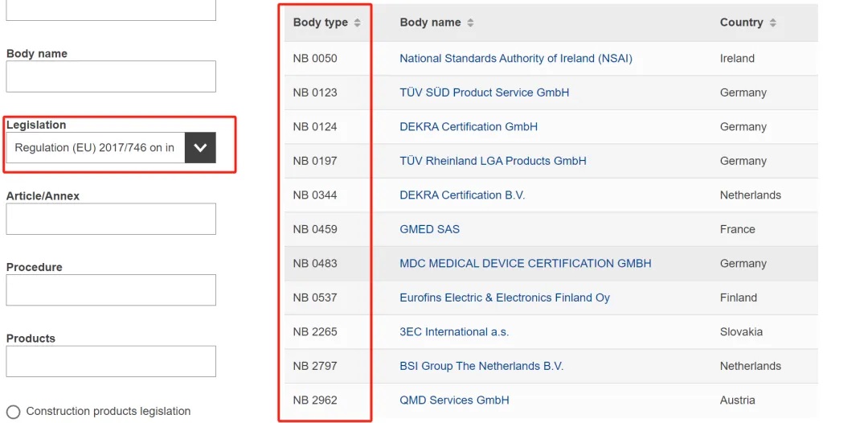Viewport: 868px width, 423px height.
Task: Click Germany in the TÜV SÜD row
Action: coord(743,92)
